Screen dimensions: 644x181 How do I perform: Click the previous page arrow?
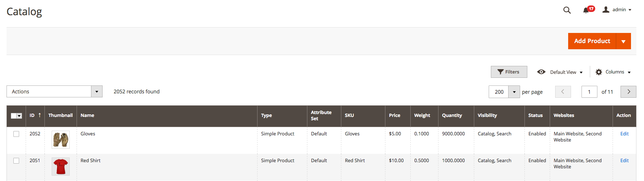[x=563, y=92]
